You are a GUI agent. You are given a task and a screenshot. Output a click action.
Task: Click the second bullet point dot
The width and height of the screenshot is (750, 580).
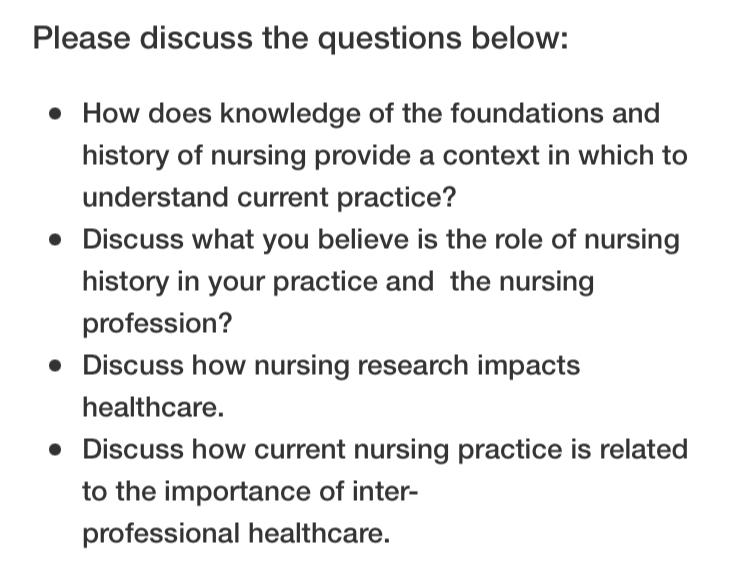pos(55,239)
